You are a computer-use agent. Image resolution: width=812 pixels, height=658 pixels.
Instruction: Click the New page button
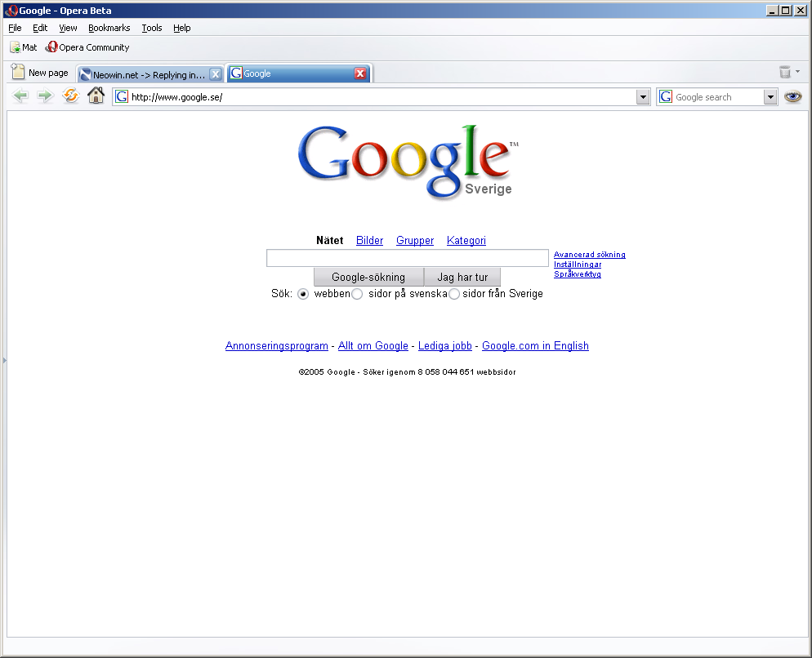[40, 73]
